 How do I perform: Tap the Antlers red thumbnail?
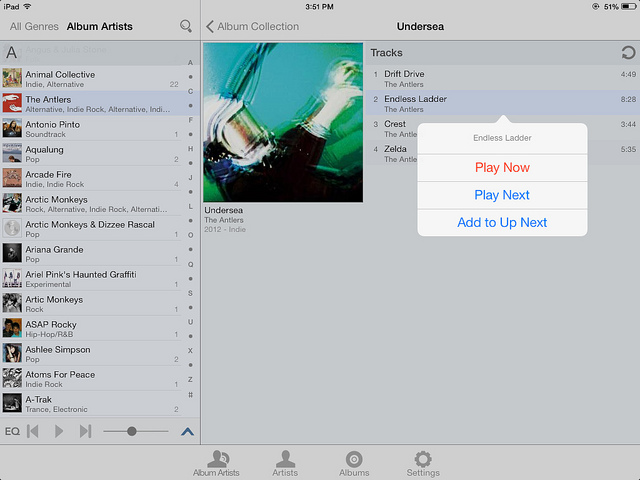(12, 103)
